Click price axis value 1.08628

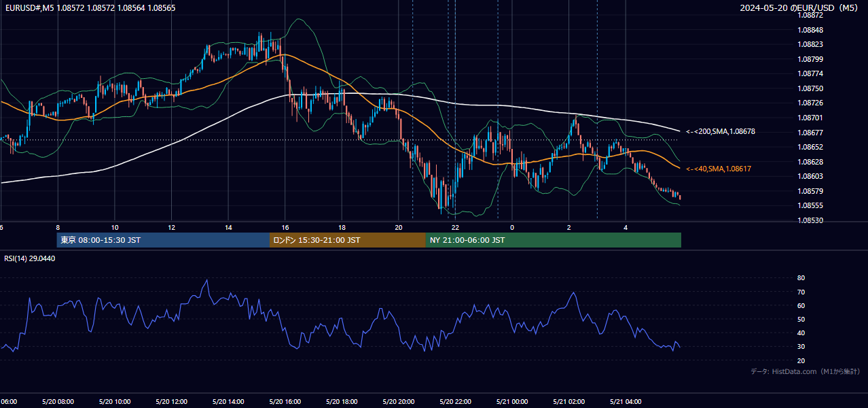pos(810,162)
